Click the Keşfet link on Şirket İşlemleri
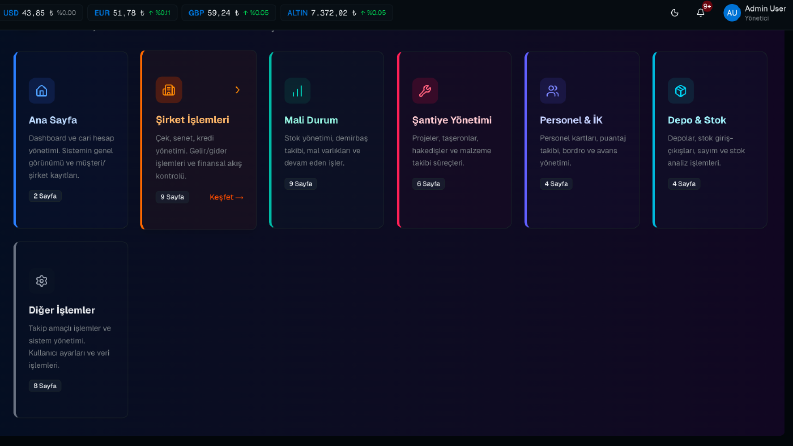This screenshot has width=793, height=446. pyautogui.click(x=226, y=197)
